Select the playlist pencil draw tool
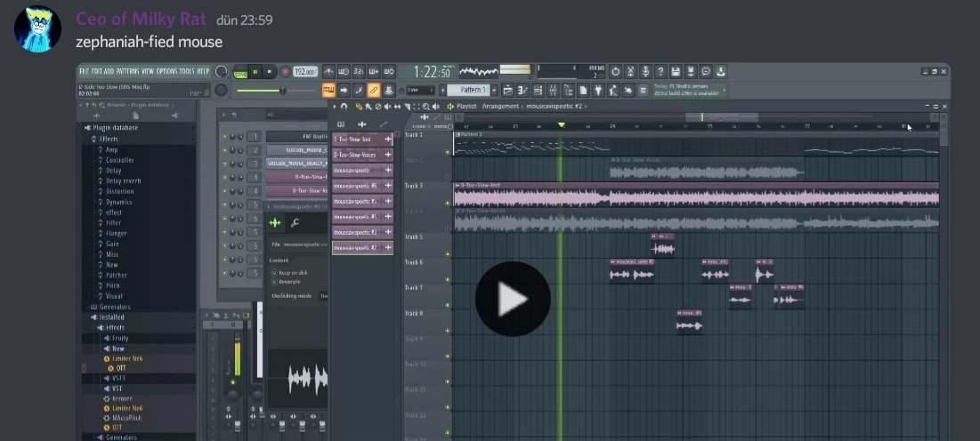The image size is (980, 441). point(359,107)
